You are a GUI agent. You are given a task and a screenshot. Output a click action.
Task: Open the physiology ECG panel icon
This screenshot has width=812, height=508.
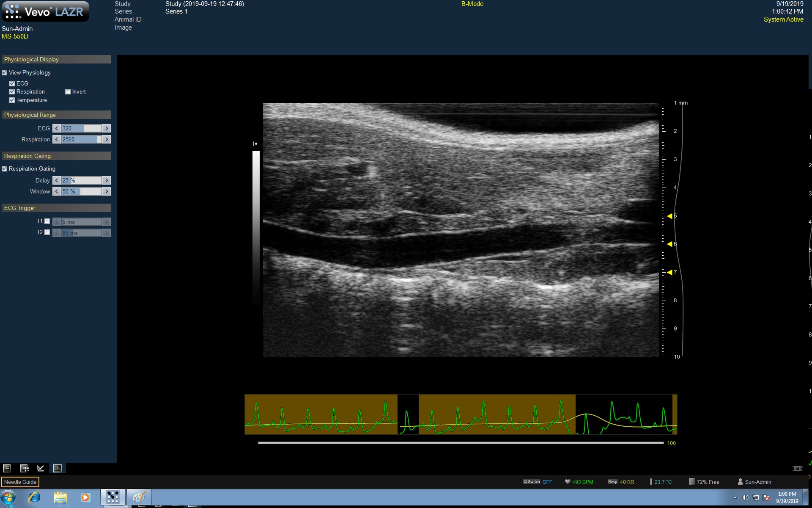click(x=58, y=468)
